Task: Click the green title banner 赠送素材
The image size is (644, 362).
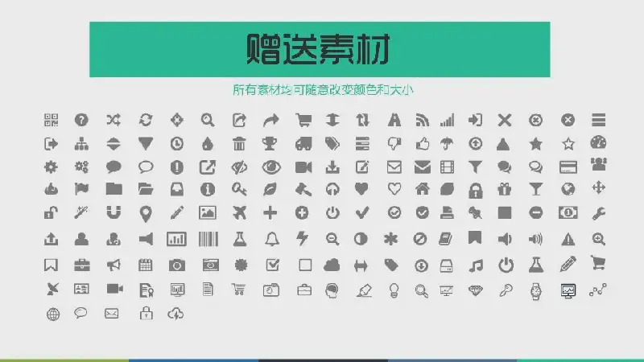Action: 320,49
